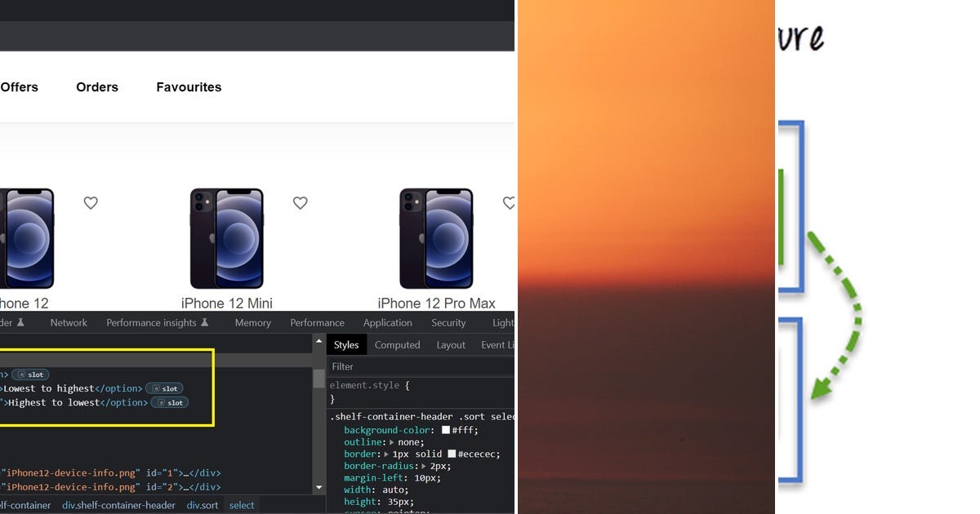980x514 pixels.
Task: Expand the border-radius property arrow
Action: [x=423, y=466]
